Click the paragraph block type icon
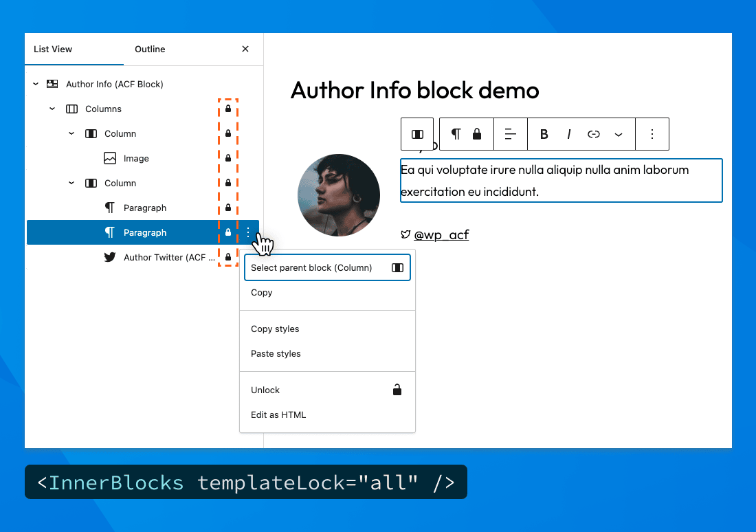 click(x=455, y=134)
